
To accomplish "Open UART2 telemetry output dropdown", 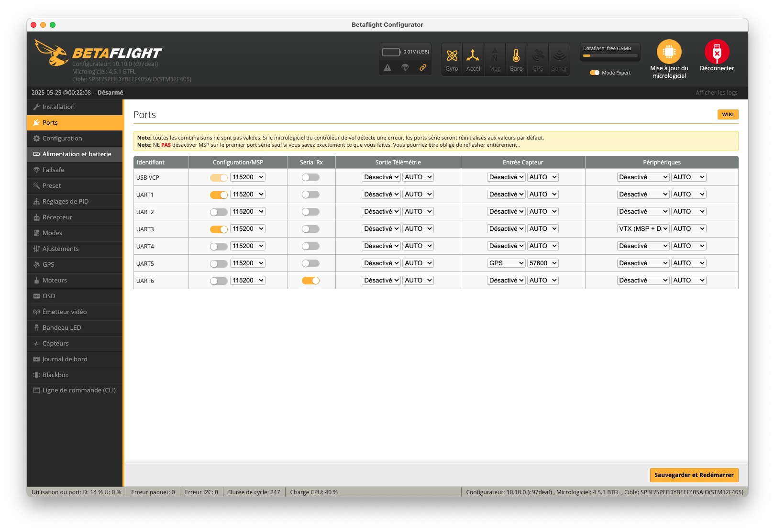I will click(381, 211).
